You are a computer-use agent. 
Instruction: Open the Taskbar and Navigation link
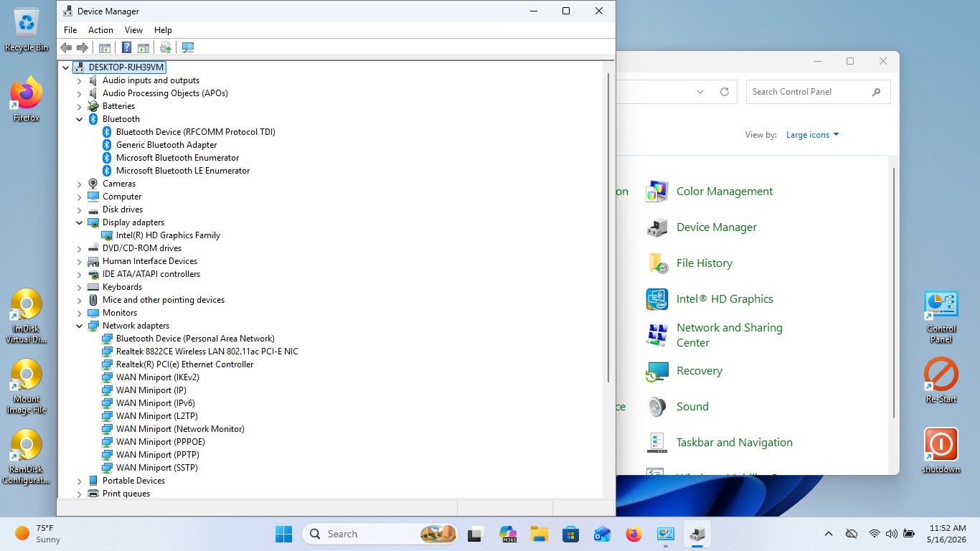[735, 443]
